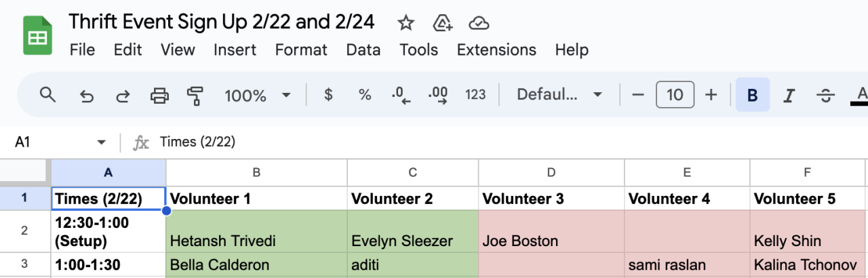Increase font size with plus button

711,95
